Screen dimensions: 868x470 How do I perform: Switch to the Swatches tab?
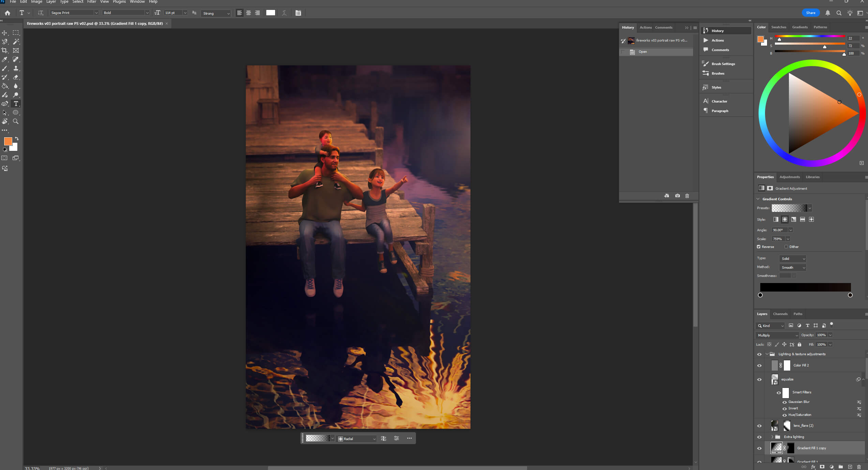point(779,27)
